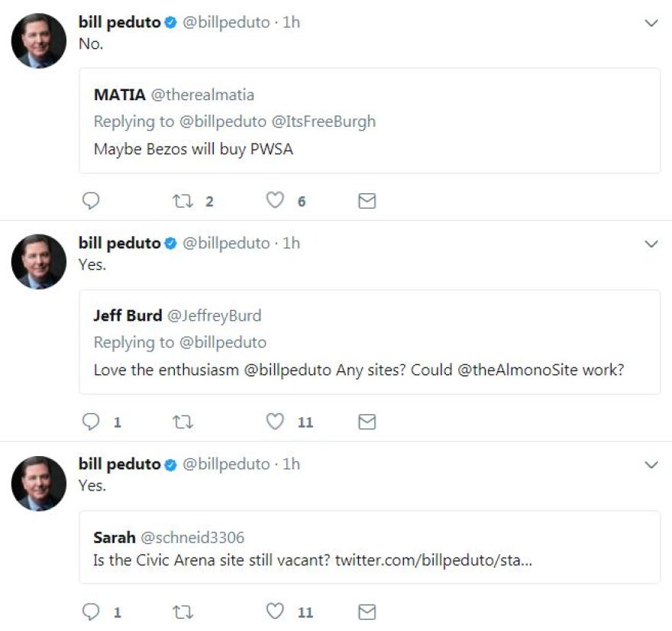
Task: Open MATIA's quoted tweet card
Action: click(x=370, y=121)
